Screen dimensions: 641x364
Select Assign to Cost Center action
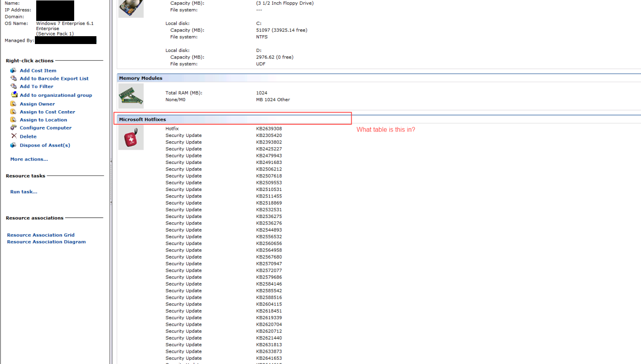pyautogui.click(x=47, y=112)
